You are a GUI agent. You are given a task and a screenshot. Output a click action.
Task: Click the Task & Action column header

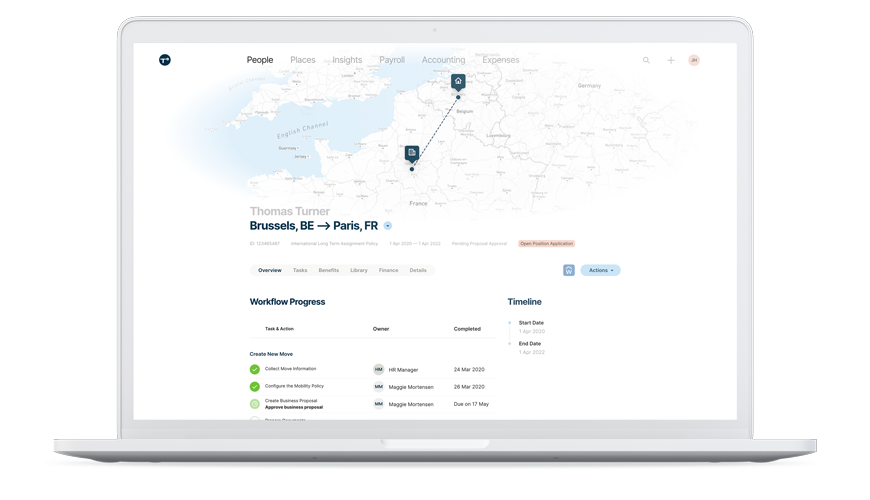(x=279, y=329)
